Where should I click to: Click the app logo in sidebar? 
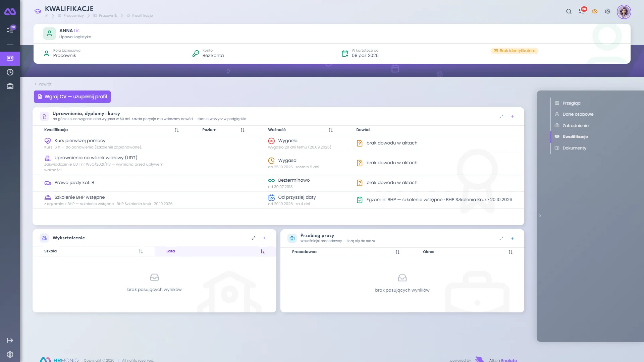point(10,12)
